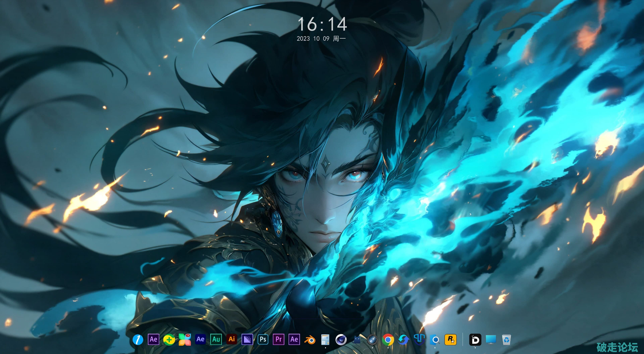The width and height of the screenshot is (644, 354).
Task: Click the blue circle number-one icon
Action: point(138,340)
